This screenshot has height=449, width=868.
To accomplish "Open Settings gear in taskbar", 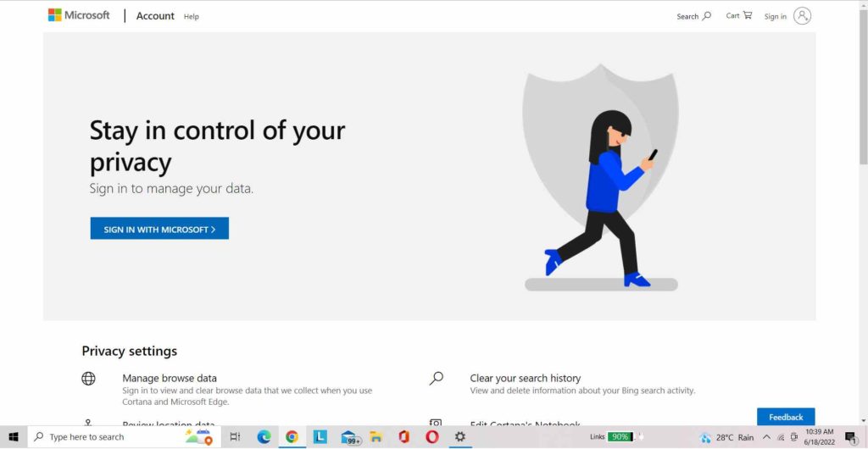I will click(x=460, y=437).
